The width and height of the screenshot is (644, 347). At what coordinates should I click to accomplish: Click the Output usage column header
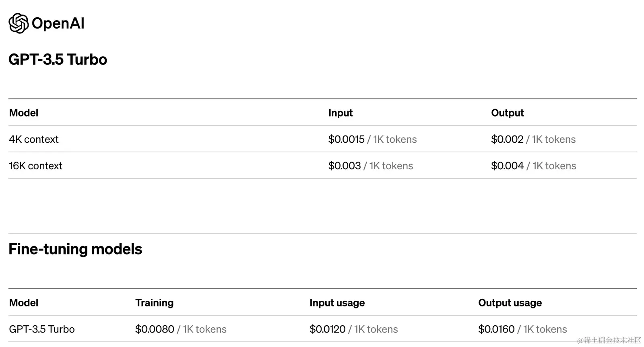click(510, 303)
